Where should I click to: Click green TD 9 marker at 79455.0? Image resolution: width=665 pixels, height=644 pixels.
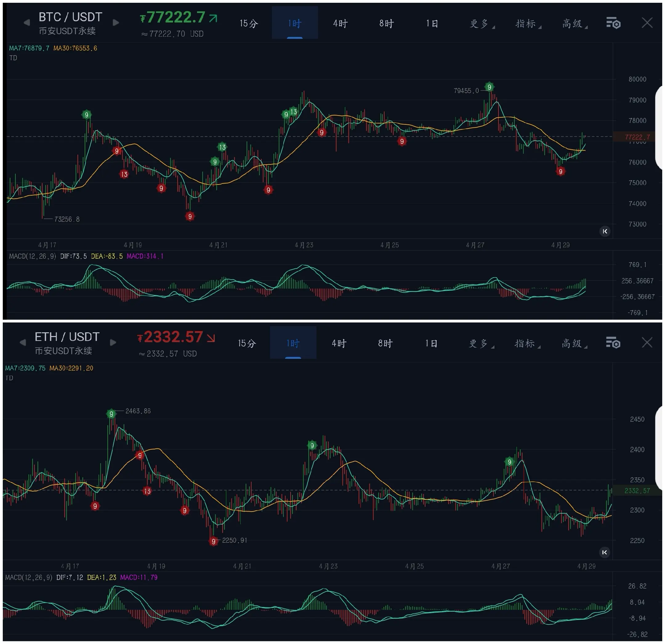point(489,87)
